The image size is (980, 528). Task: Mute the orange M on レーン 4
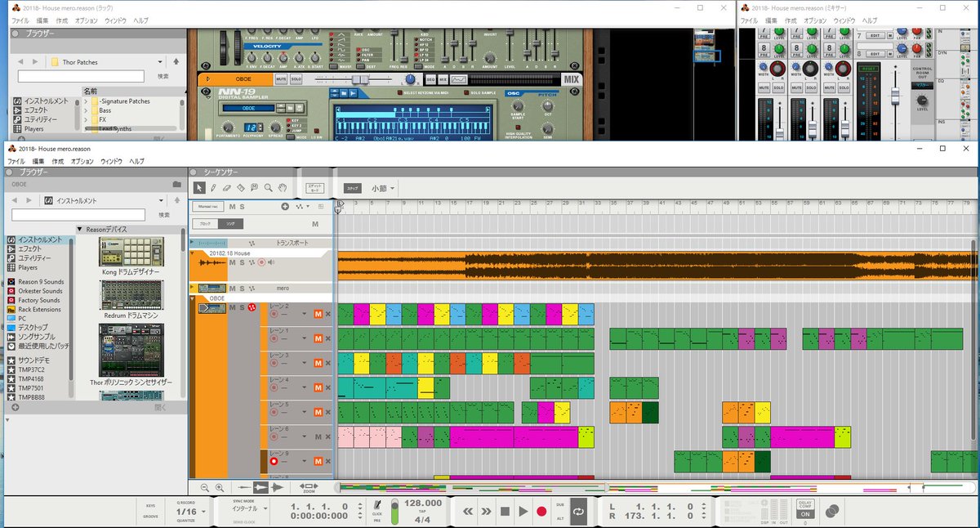(318, 388)
